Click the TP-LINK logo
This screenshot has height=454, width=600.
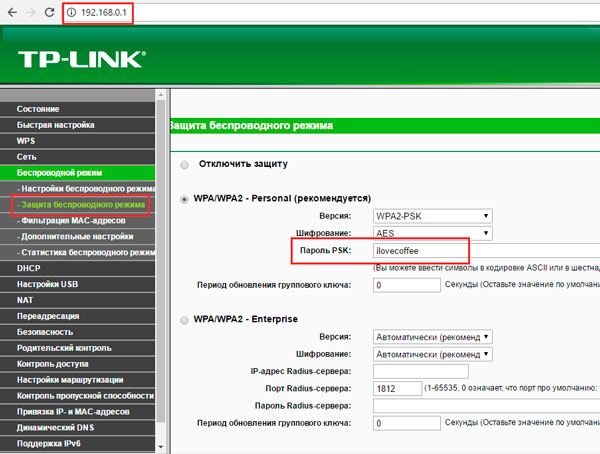click(80, 60)
